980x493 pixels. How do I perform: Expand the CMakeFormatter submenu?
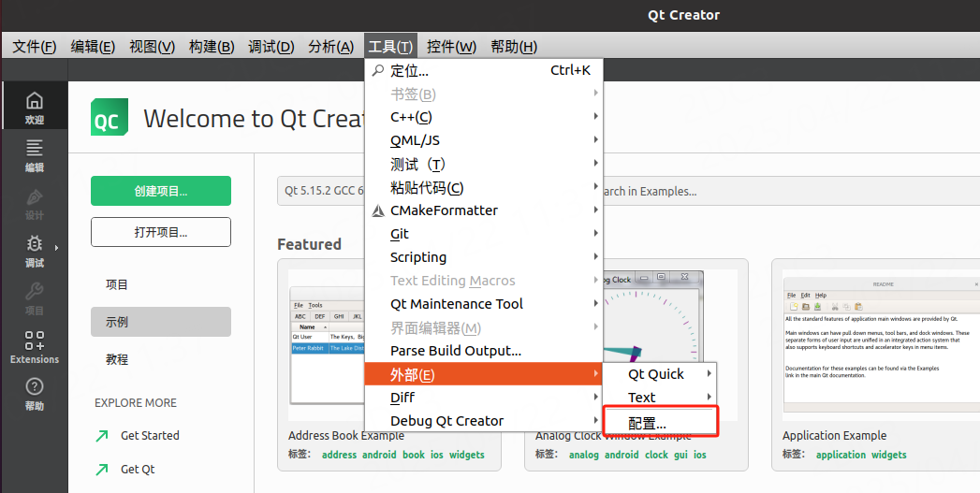[x=484, y=210]
